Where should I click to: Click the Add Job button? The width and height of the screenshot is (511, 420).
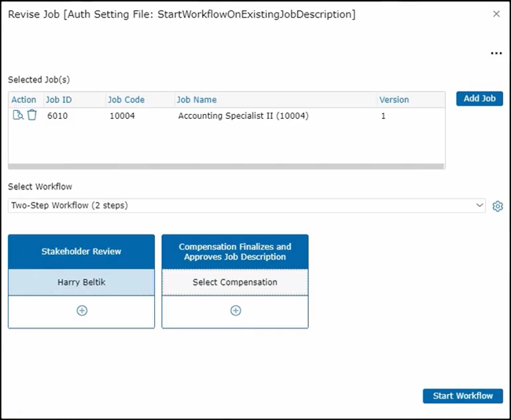click(x=479, y=99)
